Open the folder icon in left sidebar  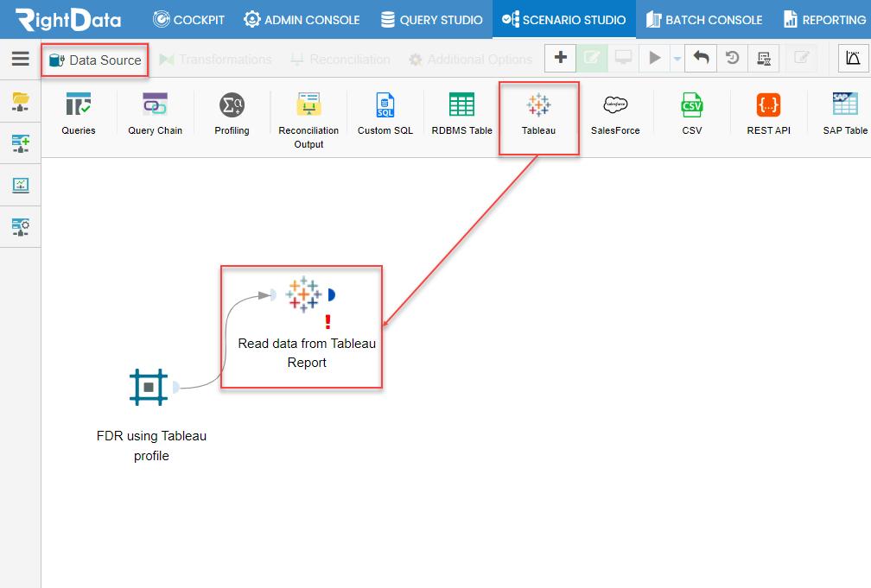(x=21, y=101)
